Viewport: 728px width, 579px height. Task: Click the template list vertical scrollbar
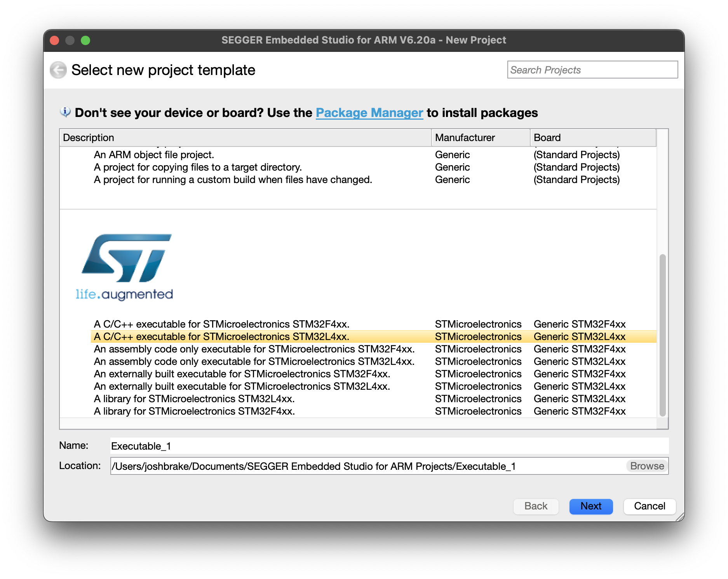pyautogui.click(x=663, y=335)
